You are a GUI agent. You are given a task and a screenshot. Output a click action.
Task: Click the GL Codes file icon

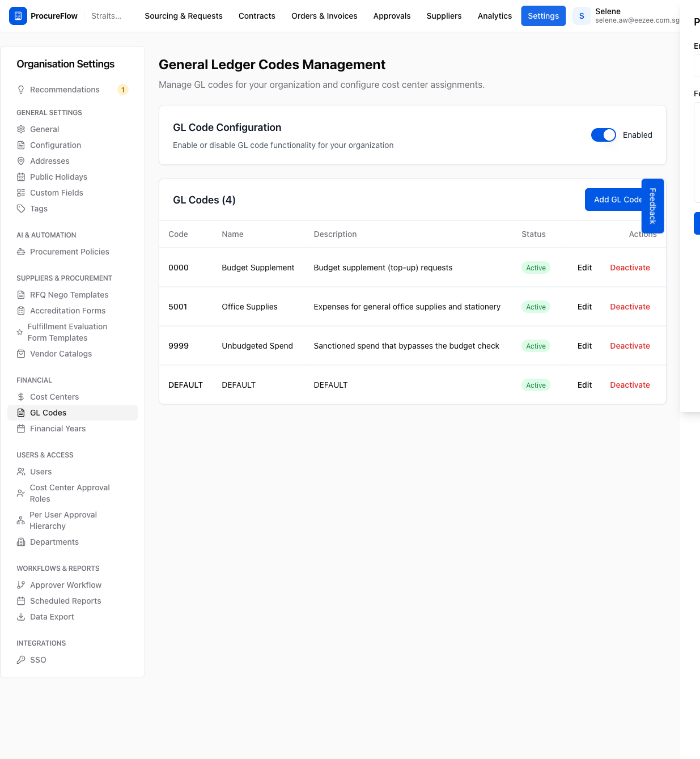[x=21, y=413]
